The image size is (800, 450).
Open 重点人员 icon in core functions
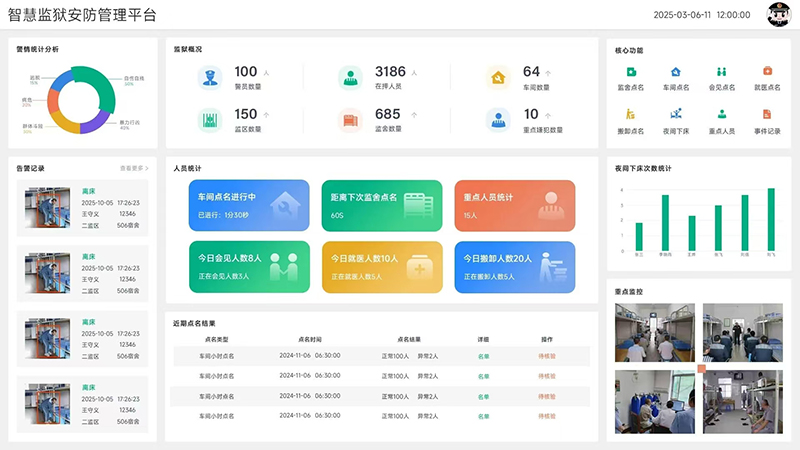pos(721,115)
